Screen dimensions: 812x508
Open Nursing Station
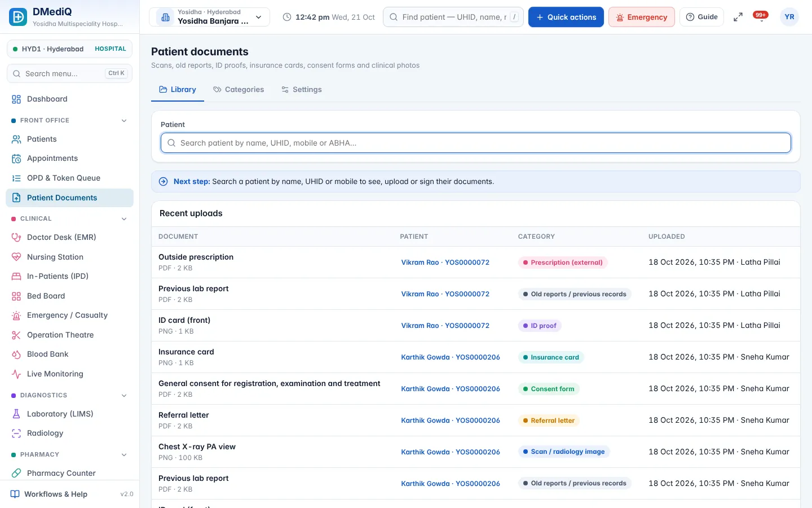point(69,257)
